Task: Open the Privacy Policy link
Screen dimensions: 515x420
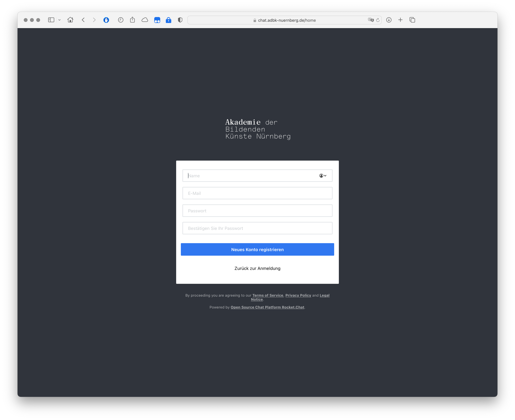Action: tap(298, 295)
